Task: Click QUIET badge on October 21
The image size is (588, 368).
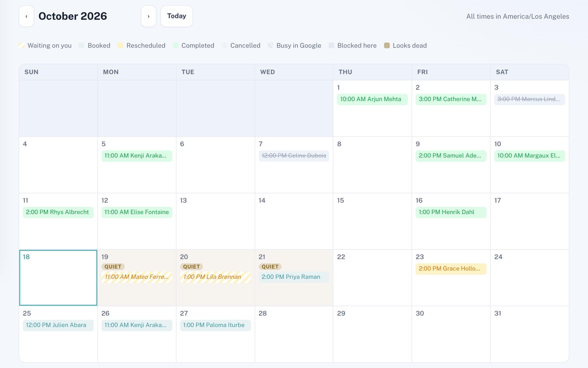Action: tap(270, 267)
